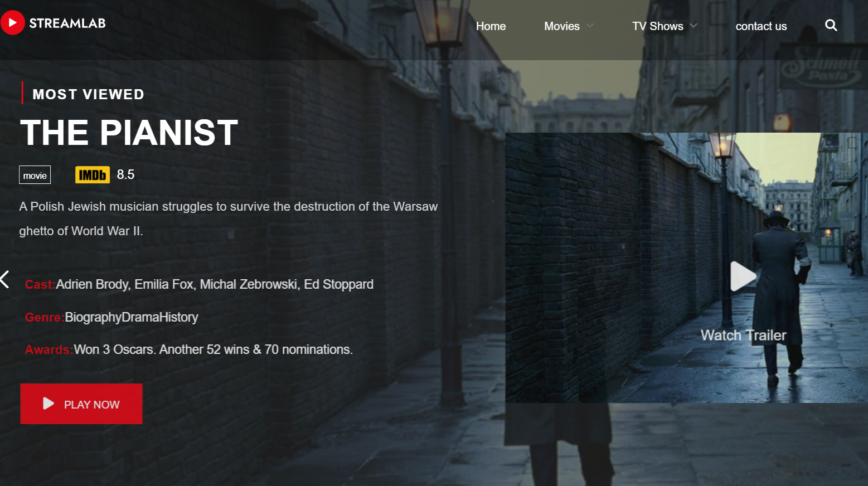The image size is (868, 486).
Task: Click the play icon inside Play Now
Action: click(x=49, y=404)
